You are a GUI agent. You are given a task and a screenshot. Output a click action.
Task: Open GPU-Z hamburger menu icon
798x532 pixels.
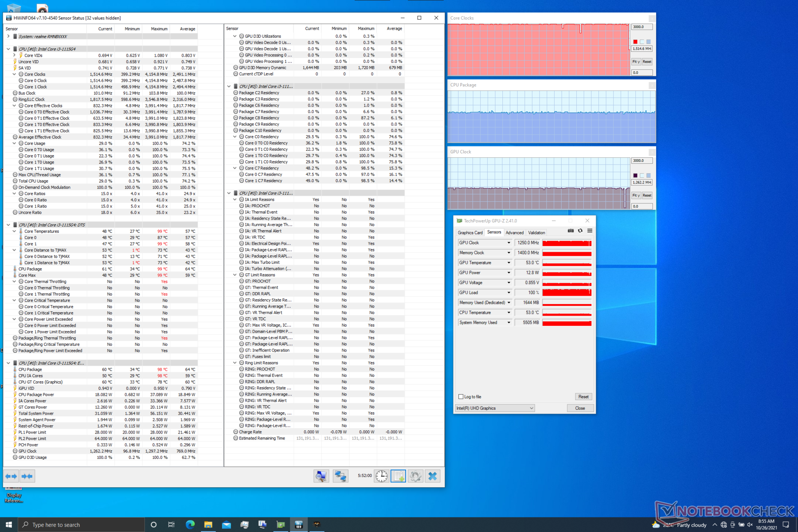[590, 231]
